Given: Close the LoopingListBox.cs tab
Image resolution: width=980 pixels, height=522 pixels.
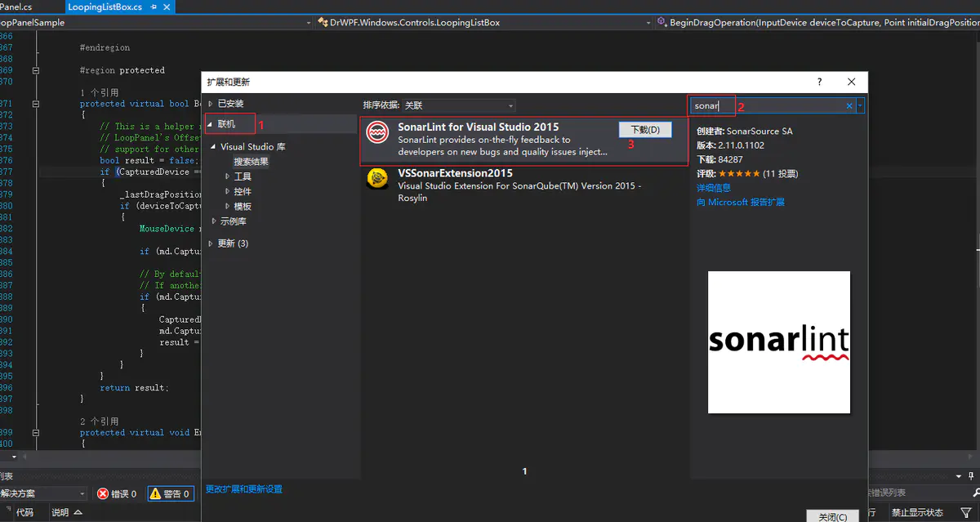Looking at the screenshot, I should click(x=166, y=7).
